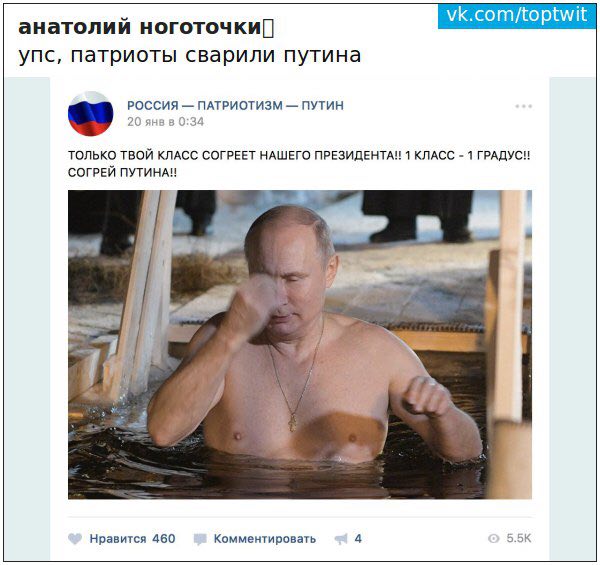Click the heart like icon
600x565 pixels.
(x=75, y=539)
